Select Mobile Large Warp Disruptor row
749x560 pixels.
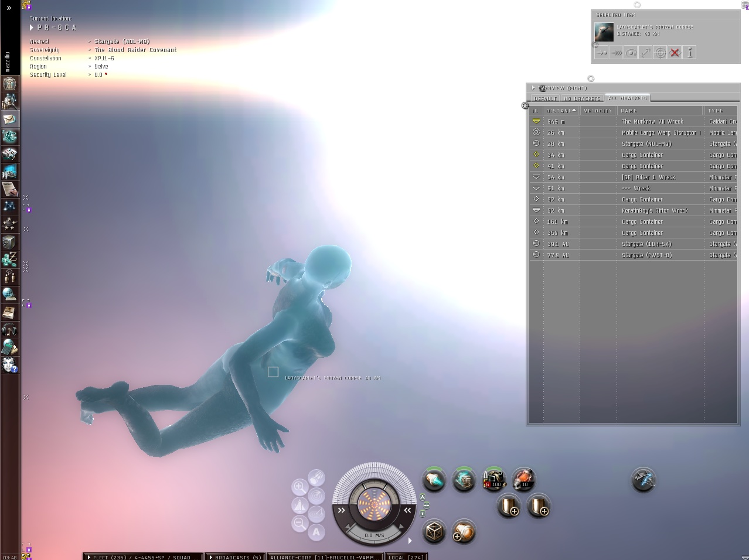633,133
